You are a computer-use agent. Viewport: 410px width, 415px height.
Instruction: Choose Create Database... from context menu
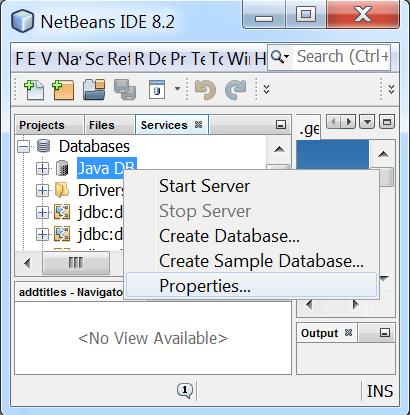click(x=251, y=236)
